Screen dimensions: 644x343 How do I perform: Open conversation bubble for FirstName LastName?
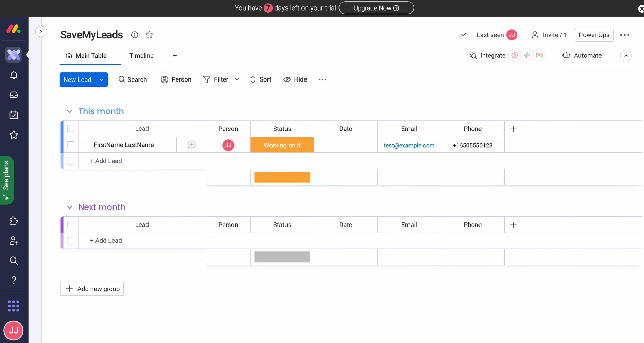(191, 145)
